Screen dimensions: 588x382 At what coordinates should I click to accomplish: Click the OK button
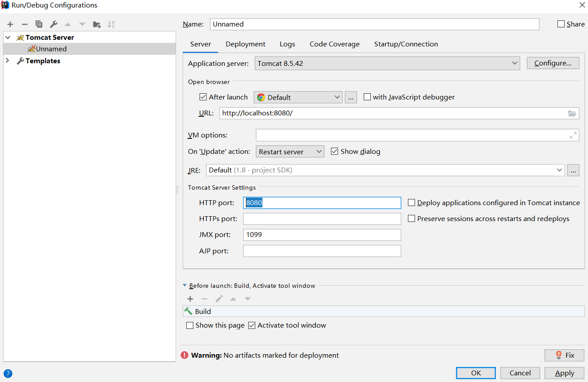click(x=476, y=373)
